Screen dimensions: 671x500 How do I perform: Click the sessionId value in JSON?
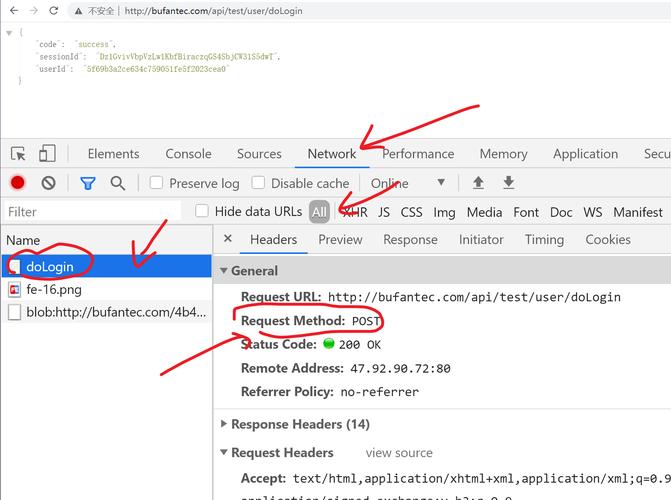(x=187, y=57)
